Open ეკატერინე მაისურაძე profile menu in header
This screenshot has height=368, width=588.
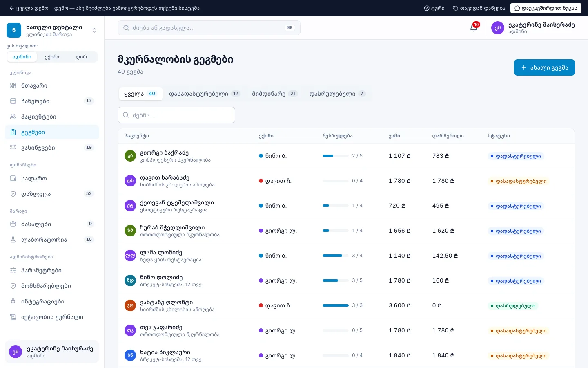coord(533,28)
